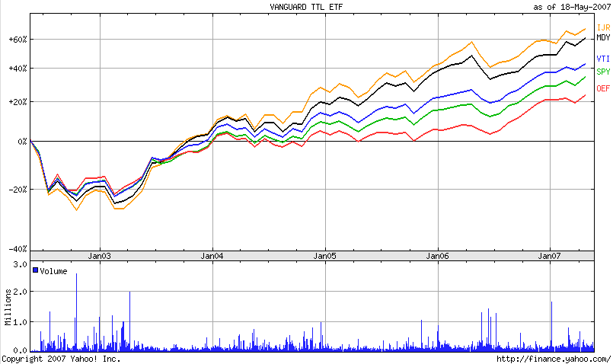Viewport: 613px width, 364px height.
Task: Click the Copyright 2007 Yahoo! Inc. text
Action: 61,359
